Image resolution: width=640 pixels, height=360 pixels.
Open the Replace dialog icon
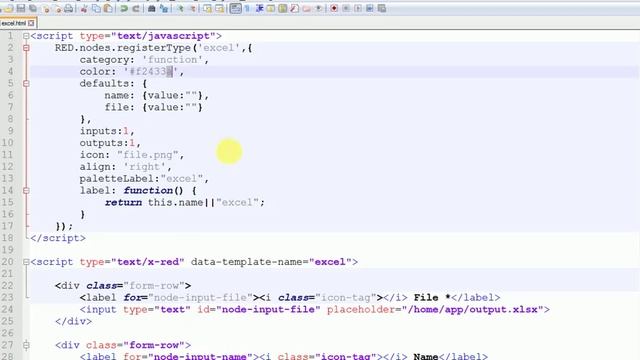coord(164,8)
